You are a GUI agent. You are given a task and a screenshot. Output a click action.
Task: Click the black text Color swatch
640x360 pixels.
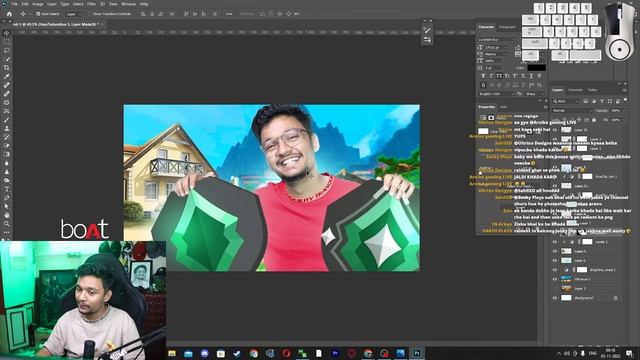point(536,68)
